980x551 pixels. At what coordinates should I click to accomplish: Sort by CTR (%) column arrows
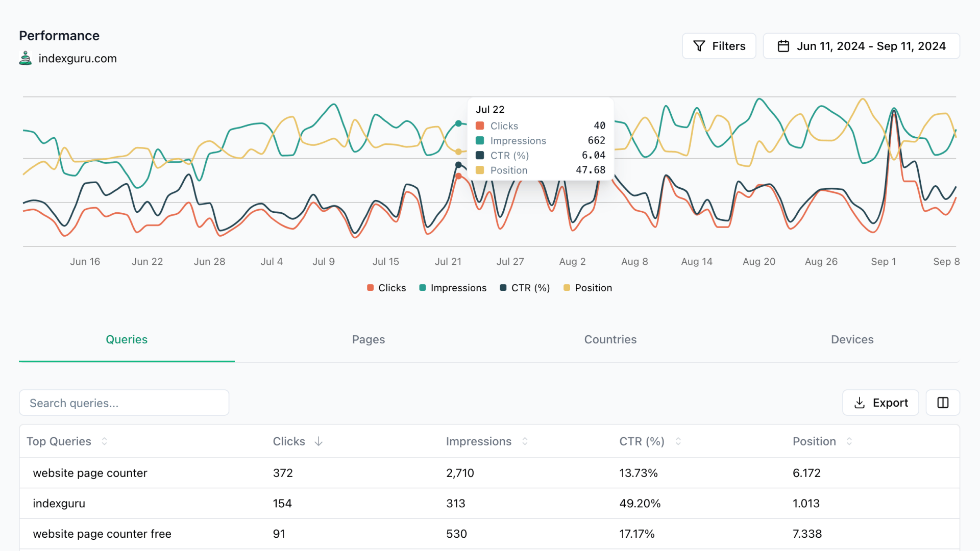pyautogui.click(x=678, y=441)
